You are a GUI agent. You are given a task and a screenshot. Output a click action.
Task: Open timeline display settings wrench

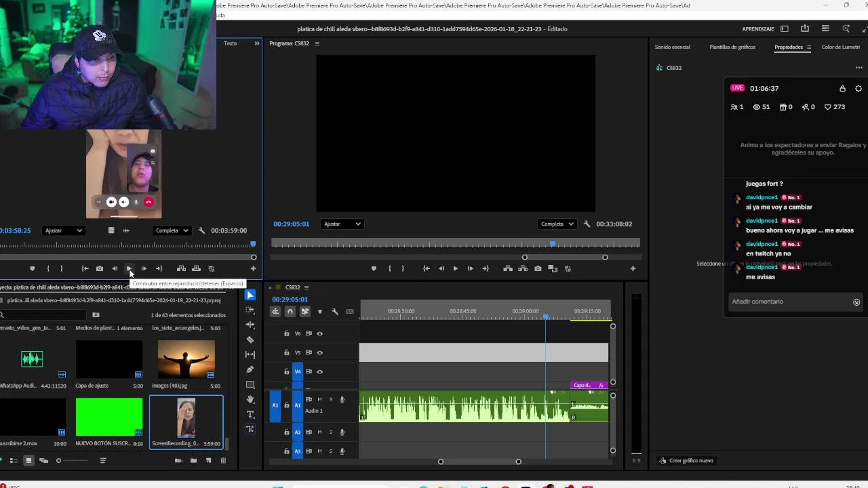[x=335, y=311]
